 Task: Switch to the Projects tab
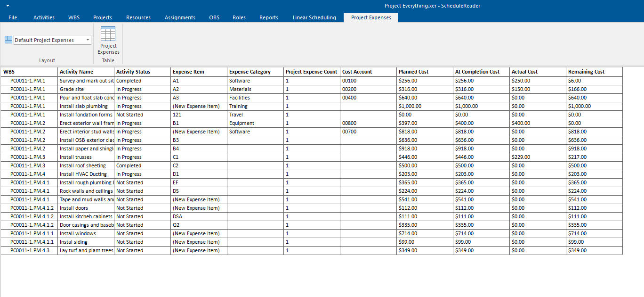pyautogui.click(x=103, y=17)
